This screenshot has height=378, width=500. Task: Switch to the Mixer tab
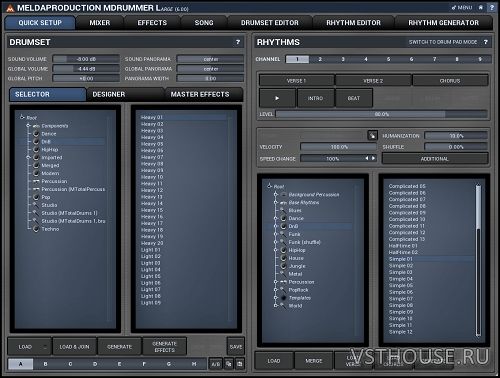click(100, 23)
